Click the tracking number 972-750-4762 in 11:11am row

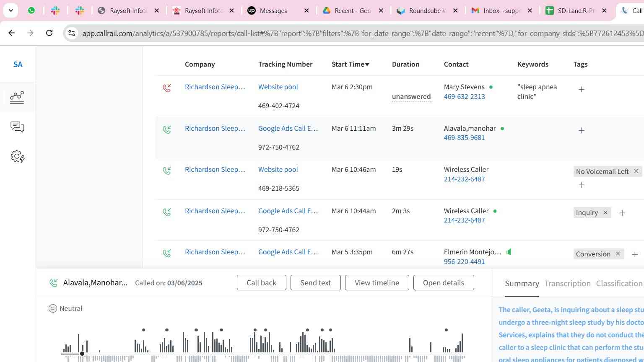(x=279, y=147)
